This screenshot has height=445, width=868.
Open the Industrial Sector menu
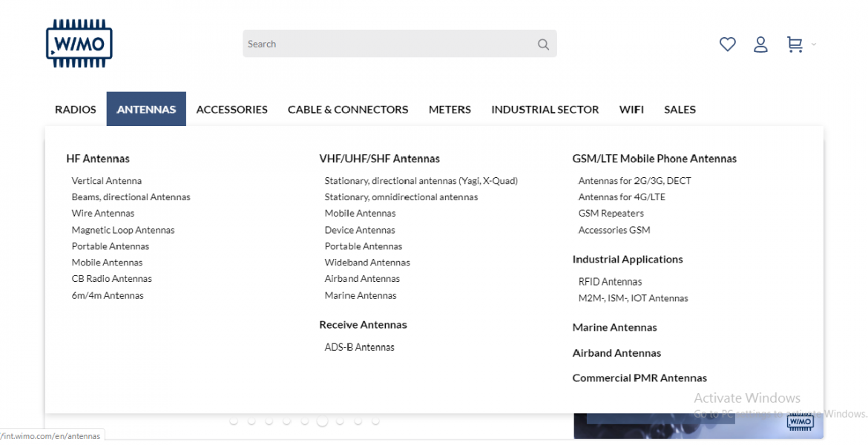click(545, 109)
